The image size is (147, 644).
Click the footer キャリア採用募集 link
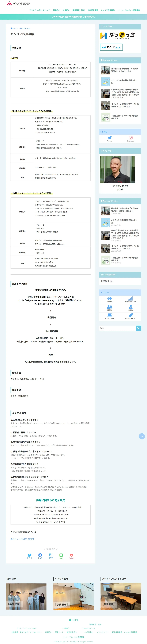click(x=131, y=632)
